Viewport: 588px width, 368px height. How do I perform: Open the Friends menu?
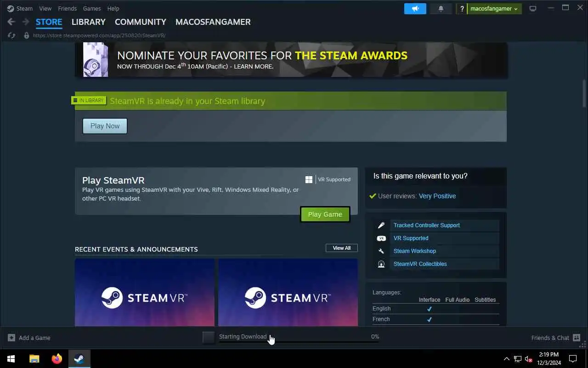pyautogui.click(x=68, y=8)
